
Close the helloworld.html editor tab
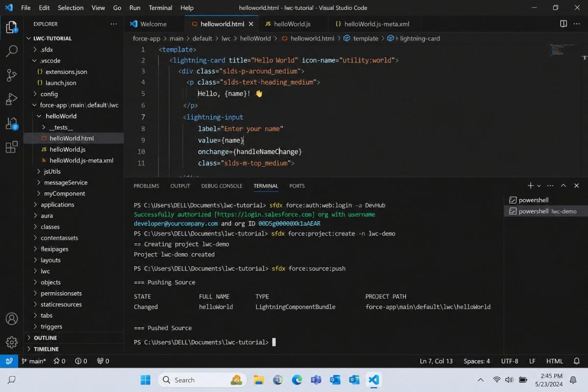251,24
